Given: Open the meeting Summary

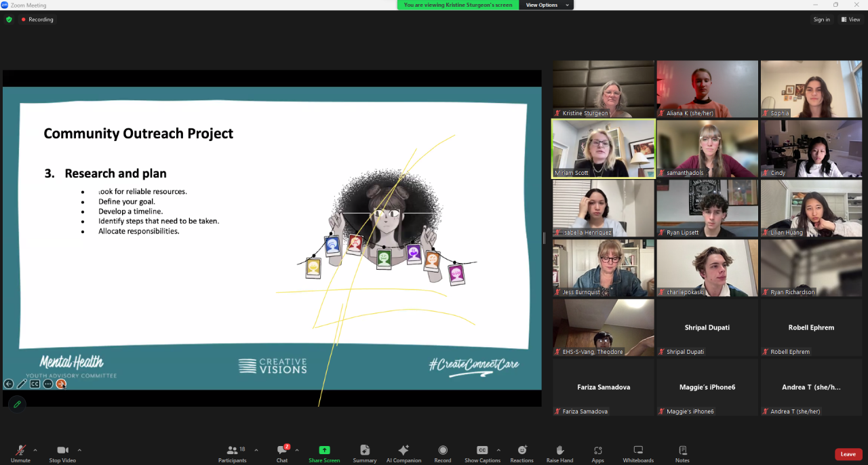Looking at the screenshot, I should (x=365, y=453).
